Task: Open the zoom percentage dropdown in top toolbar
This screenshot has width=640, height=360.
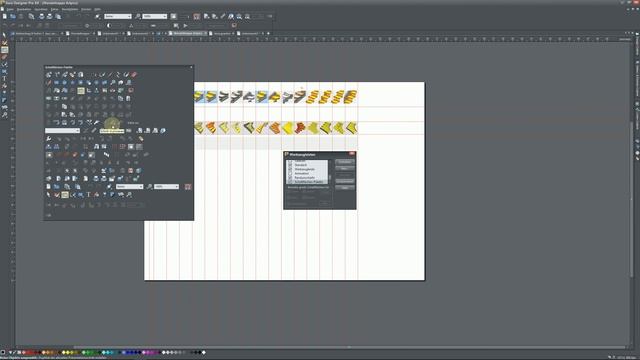Action: [155, 16]
